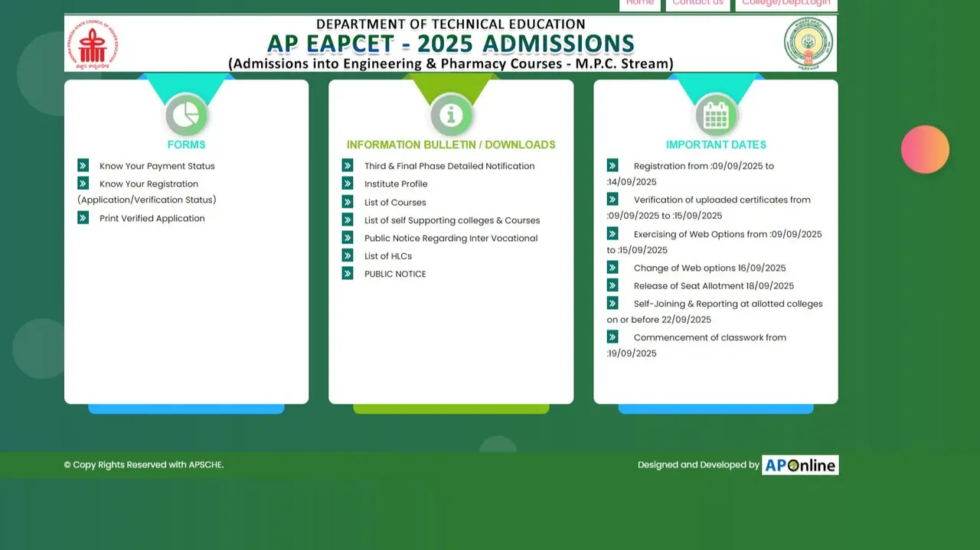
Task: Open Know Your Registration status link
Action: click(148, 184)
